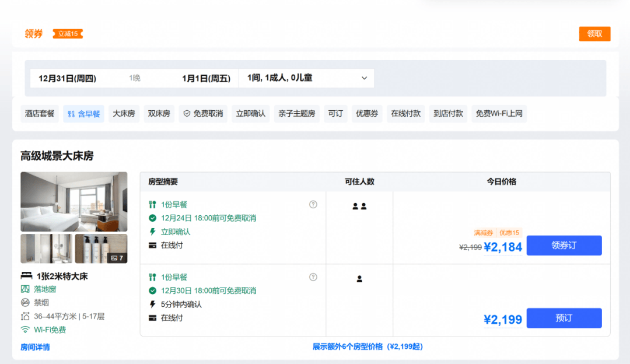The width and height of the screenshot is (630, 364).
Task: Click the lightning icon next to 立即确认 in the room offer
Action: (x=152, y=232)
